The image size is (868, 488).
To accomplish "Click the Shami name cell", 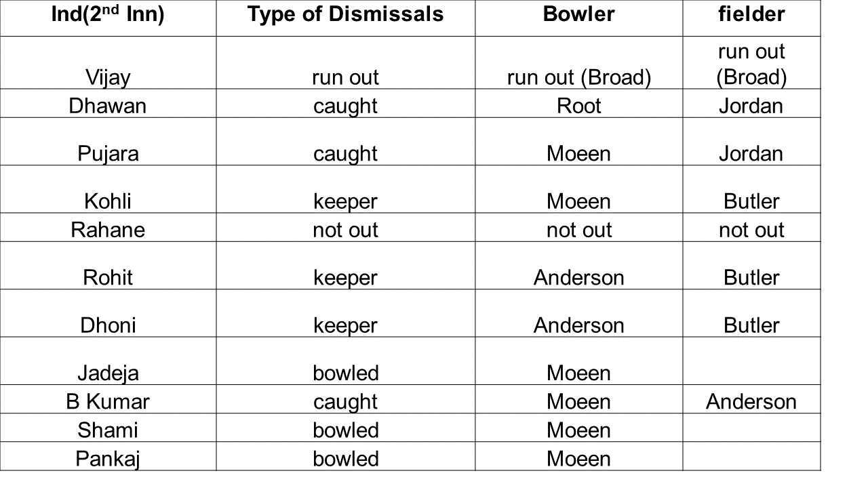I will 108,430.
